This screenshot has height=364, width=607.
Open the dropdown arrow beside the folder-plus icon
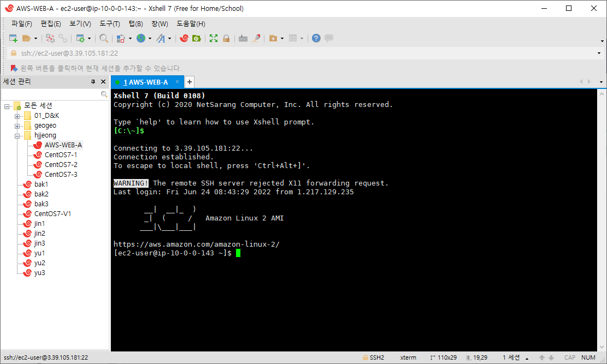(x=282, y=38)
